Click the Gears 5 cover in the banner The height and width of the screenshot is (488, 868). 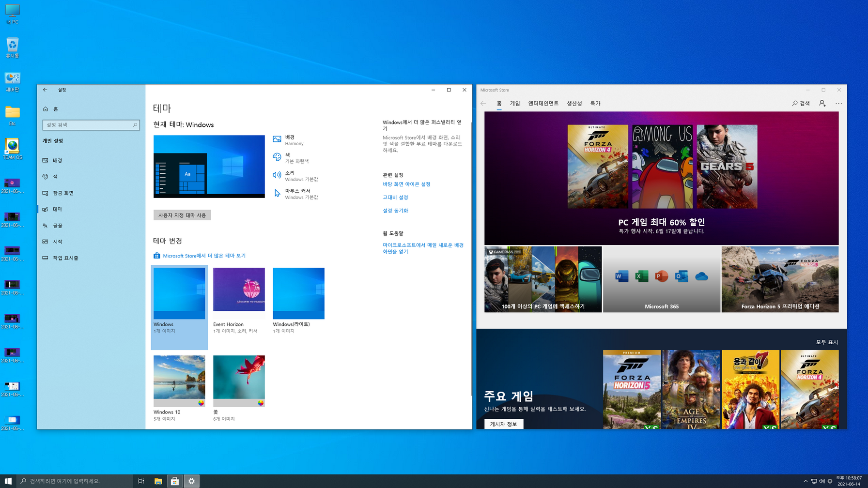tap(727, 167)
